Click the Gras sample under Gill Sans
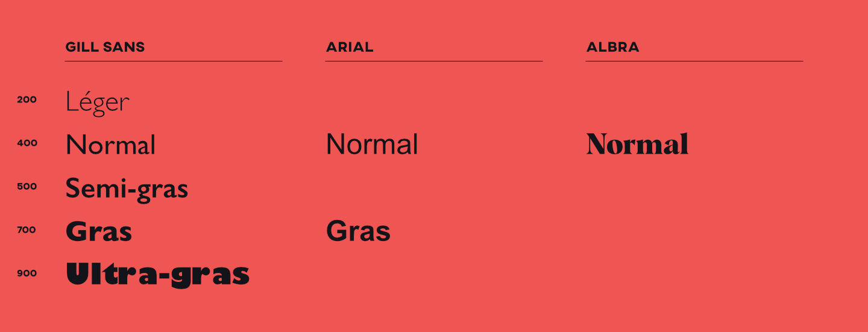This screenshot has width=868, height=332. (x=98, y=232)
